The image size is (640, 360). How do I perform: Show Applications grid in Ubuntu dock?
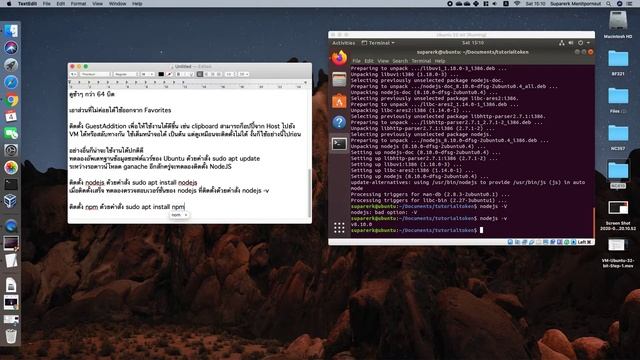(x=339, y=228)
